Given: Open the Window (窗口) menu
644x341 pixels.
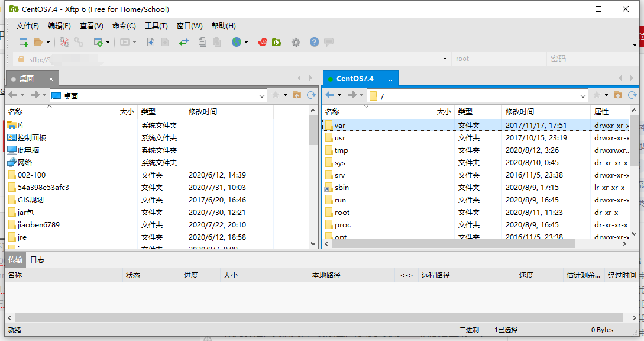Looking at the screenshot, I should [x=189, y=26].
